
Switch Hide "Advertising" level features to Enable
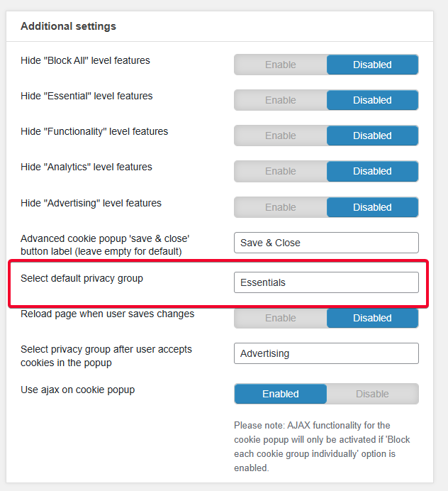pyautogui.click(x=281, y=207)
